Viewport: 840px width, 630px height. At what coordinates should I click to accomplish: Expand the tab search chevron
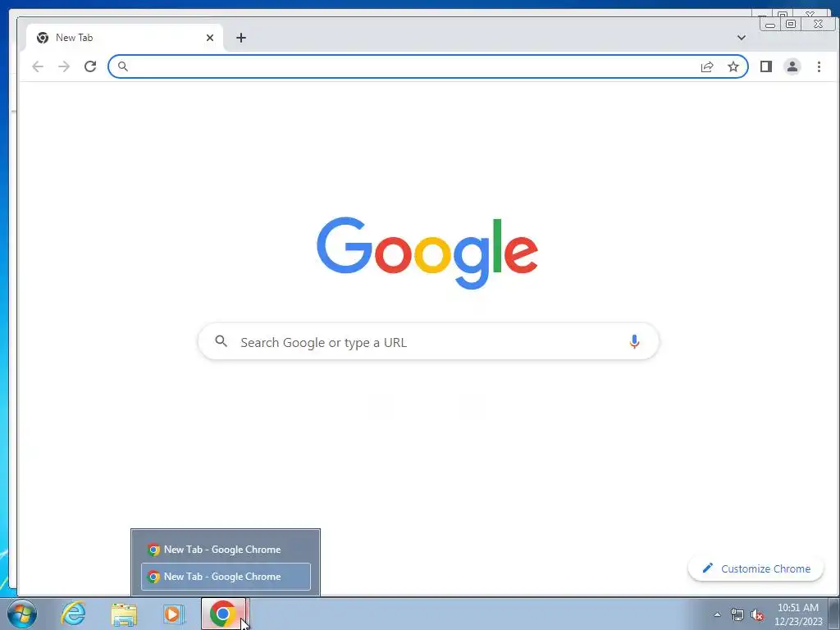(x=742, y=38)
